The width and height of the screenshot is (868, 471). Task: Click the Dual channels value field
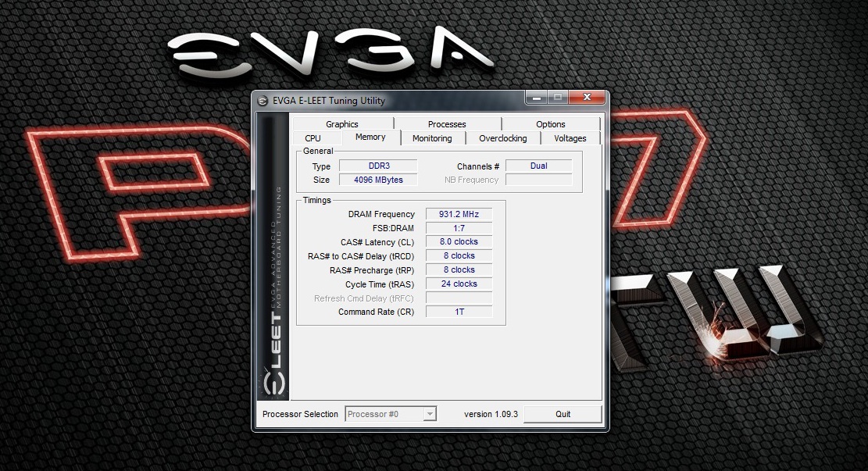coord(538,166)
